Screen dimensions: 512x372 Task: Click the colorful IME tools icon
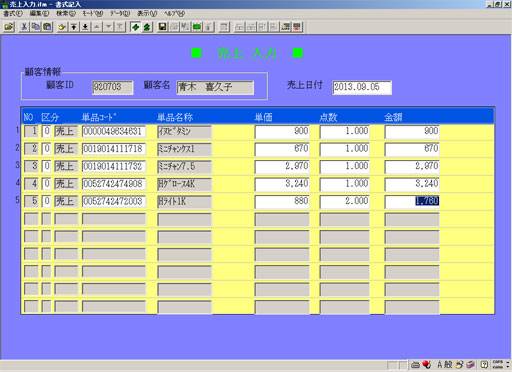(460, 364)
